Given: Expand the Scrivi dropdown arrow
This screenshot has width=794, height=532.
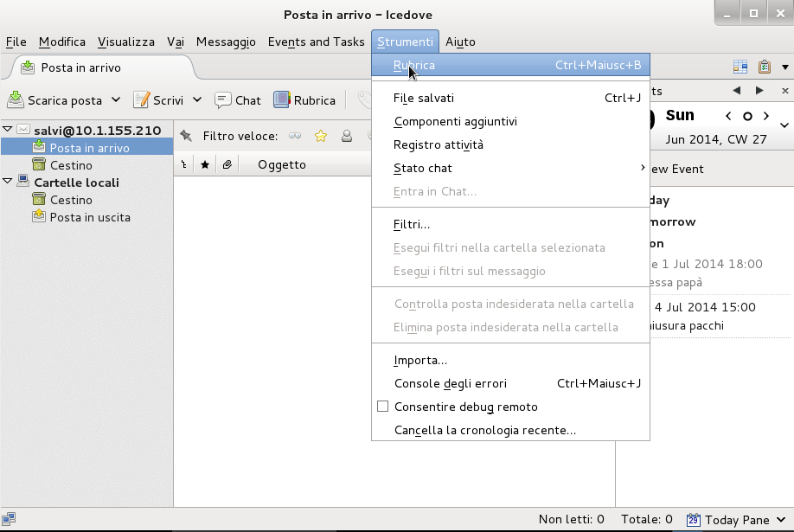Looking at the screenshot, I should point(197,100).
